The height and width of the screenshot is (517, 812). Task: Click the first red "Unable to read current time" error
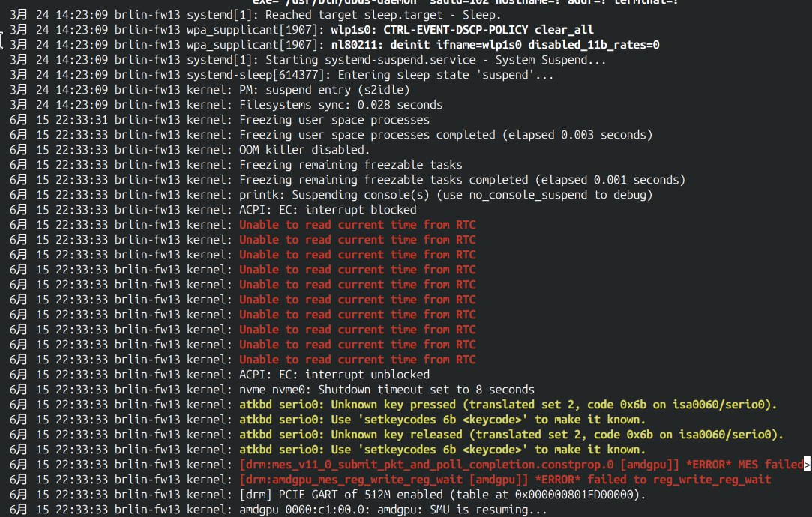tap(357, 225)
